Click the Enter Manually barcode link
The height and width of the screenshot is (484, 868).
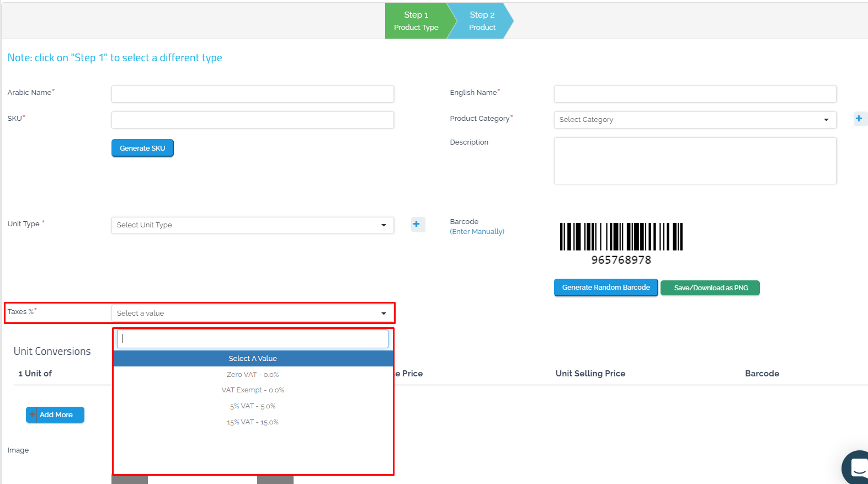pyautogui.click(x=477, y=232)
